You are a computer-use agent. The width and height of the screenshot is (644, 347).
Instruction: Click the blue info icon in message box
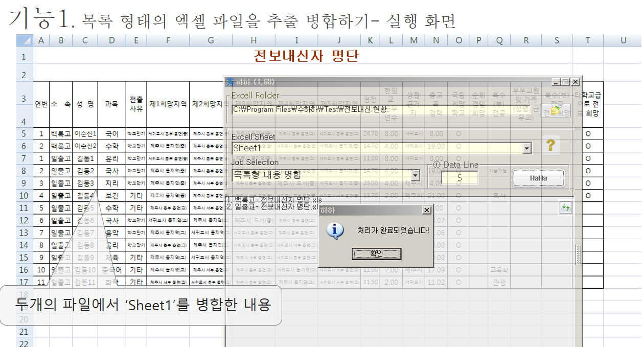pyautogui.click(x=335, y=231)
